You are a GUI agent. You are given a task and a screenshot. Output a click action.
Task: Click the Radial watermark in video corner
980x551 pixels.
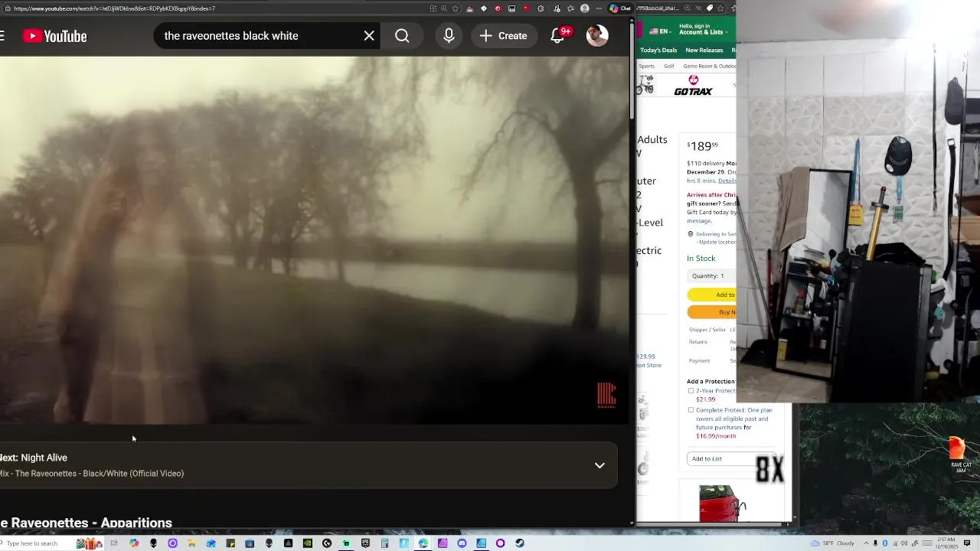[x=606, y=396]
